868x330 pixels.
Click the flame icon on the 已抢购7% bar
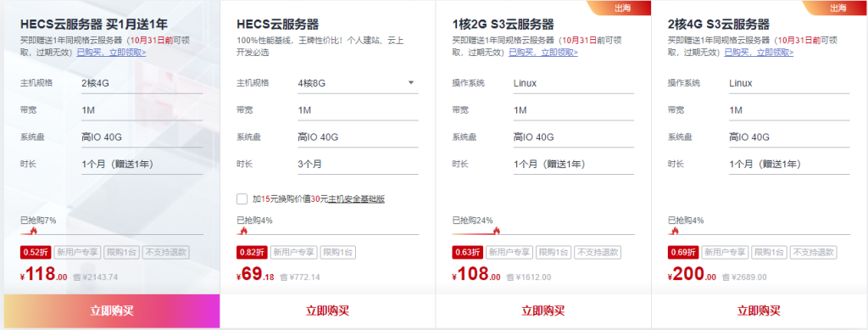33,231
